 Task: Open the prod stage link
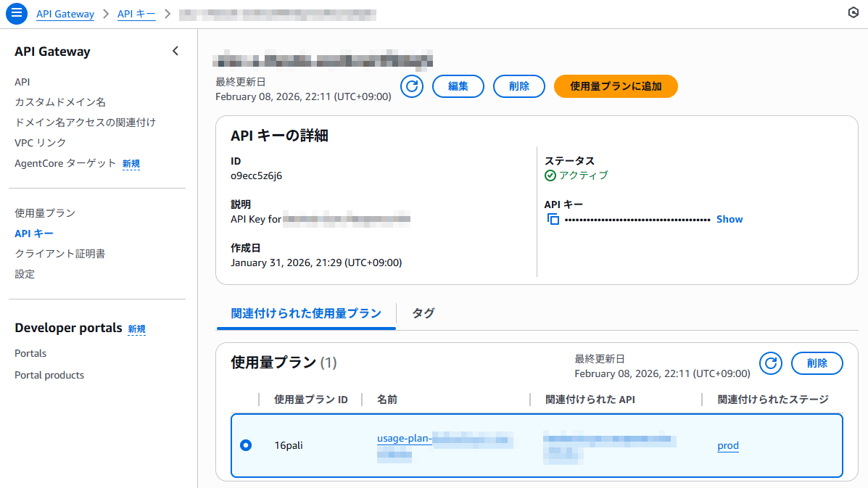tap(728, 446)
